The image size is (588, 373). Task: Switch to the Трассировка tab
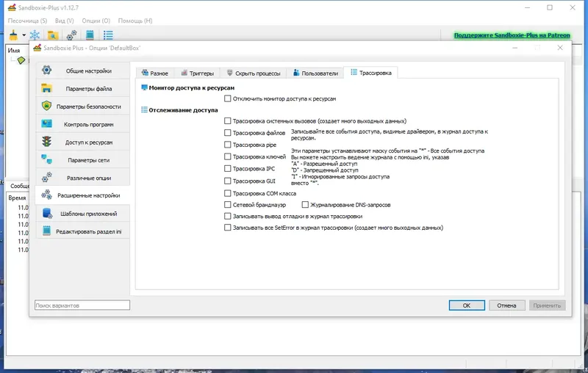click(x=371, y=73)
